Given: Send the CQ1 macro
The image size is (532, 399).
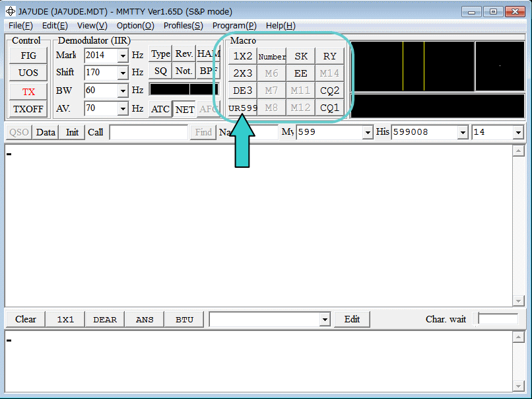Looking at the screenshot, I should pyautogui.click(x=329, y=108).
